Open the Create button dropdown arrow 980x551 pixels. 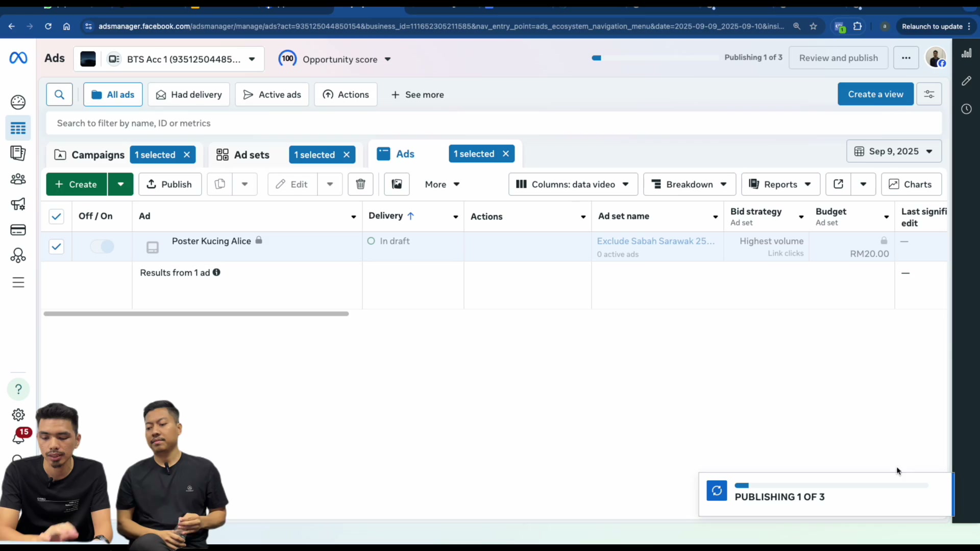click(120, 184)
